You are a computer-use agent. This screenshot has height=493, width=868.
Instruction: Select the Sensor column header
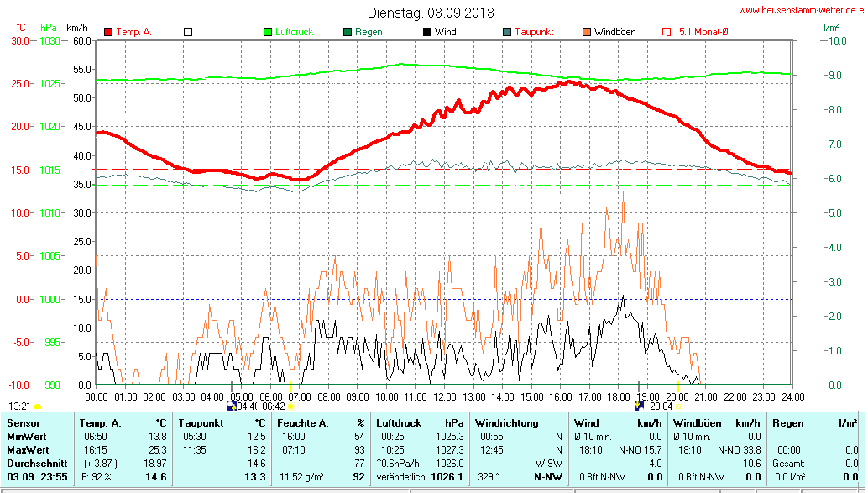[x=24, y=423]
